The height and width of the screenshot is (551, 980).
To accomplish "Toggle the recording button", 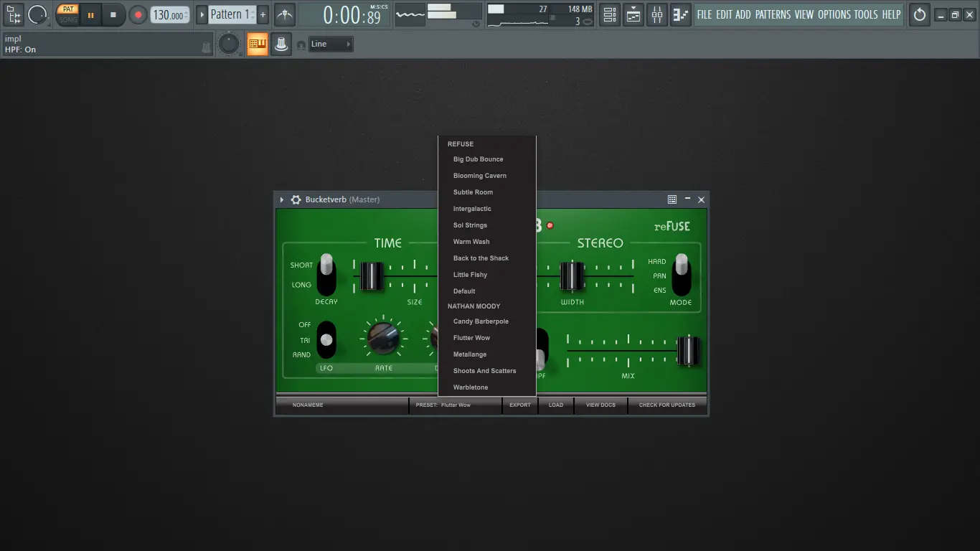I will 138,14.
